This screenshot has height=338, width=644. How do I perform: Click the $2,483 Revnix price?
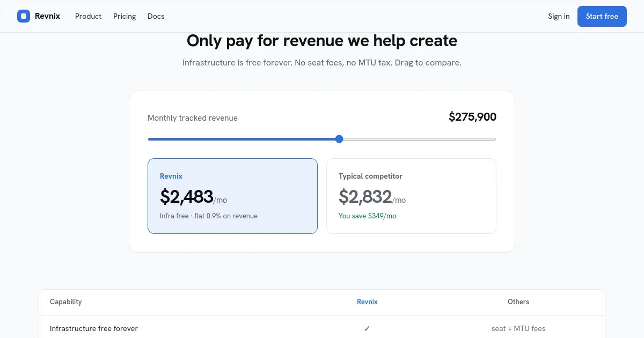click(x=187, y=197)
